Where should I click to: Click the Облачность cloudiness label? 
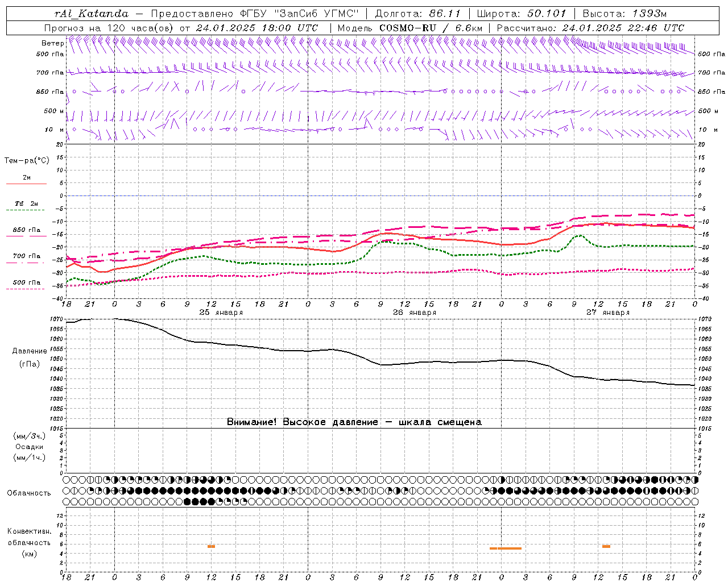pyautogui.click(x=29, y=493)
